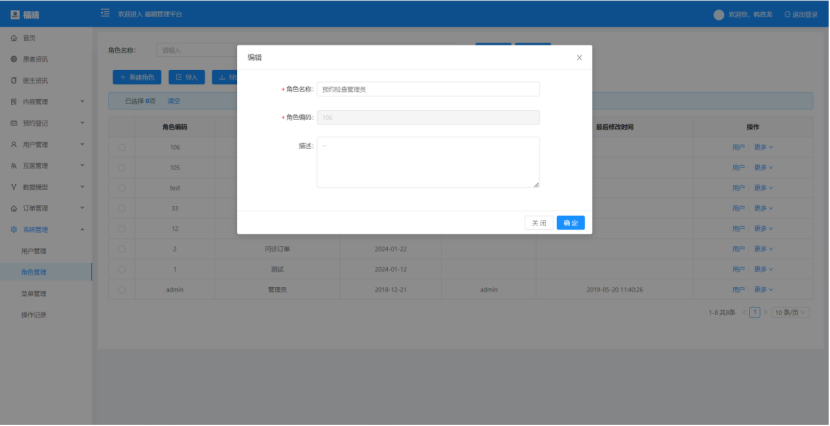Click the user avatar in top bar
Image resolution: width=830 pixels, height=426 pixels.
pos(718,15)
